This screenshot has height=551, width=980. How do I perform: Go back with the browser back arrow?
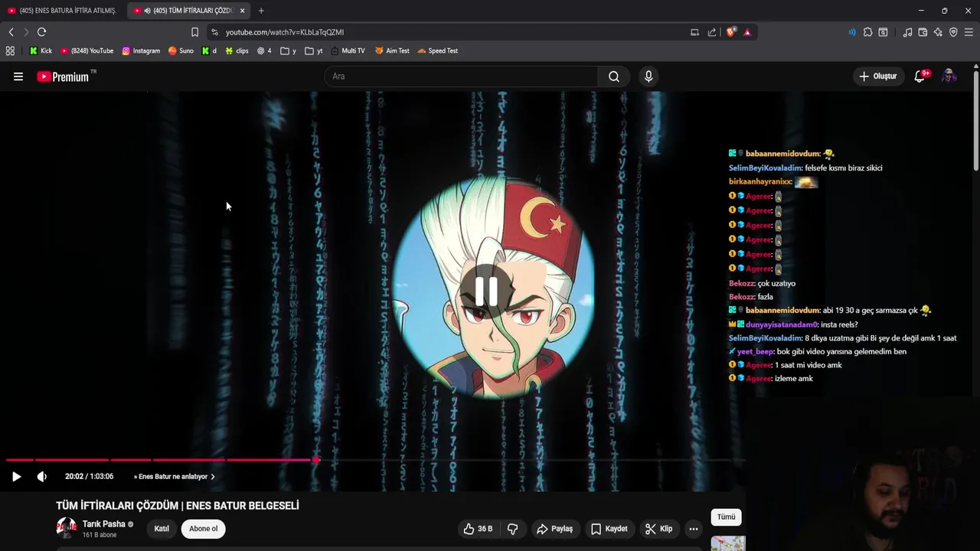(11, 32)
